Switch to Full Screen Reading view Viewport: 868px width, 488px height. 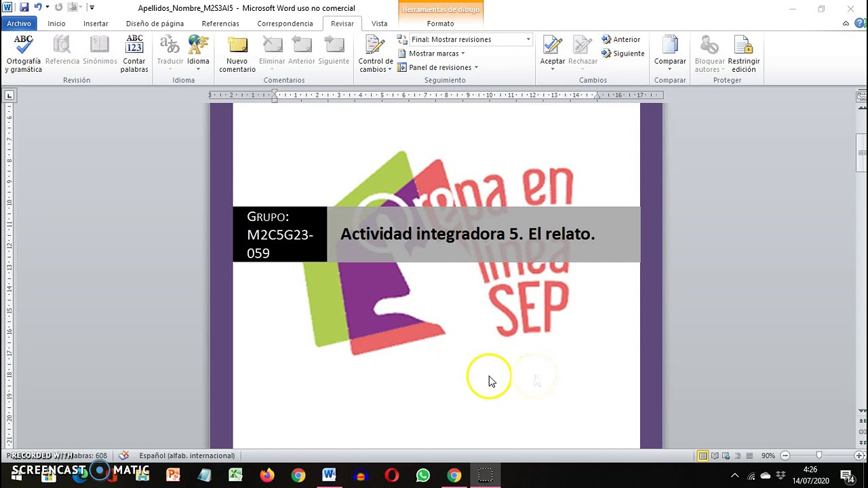[714, 455]
